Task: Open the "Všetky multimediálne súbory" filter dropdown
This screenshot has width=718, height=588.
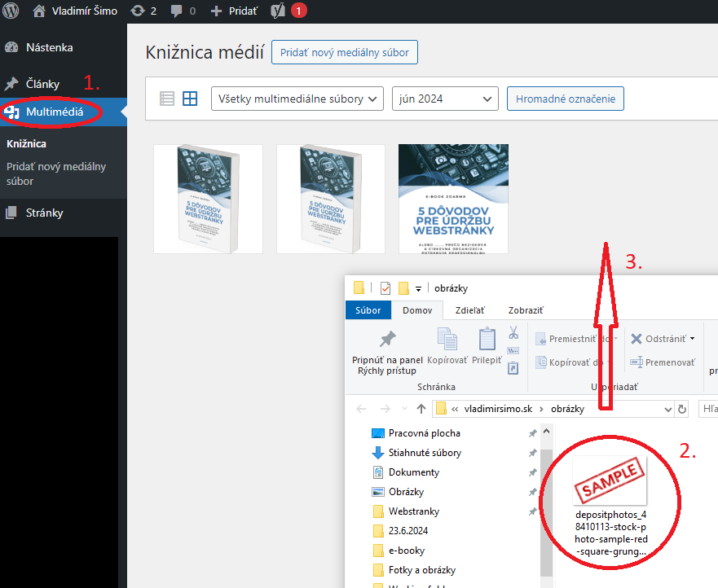Action: [297, 99]
